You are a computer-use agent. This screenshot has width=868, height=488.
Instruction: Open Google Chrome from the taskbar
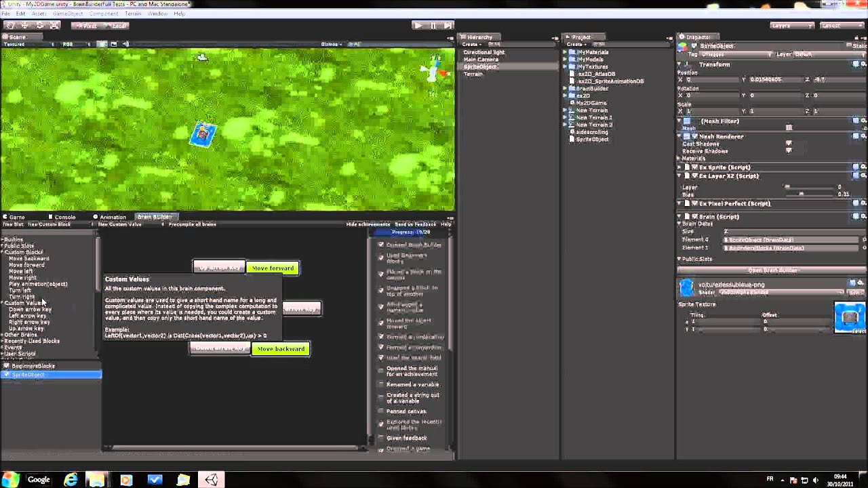39,480
